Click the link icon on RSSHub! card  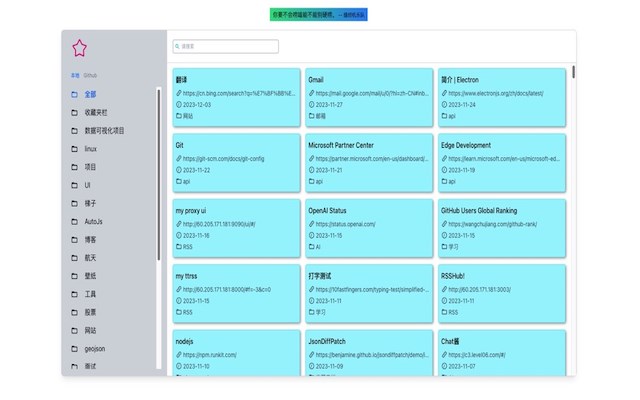click(444, 289)
